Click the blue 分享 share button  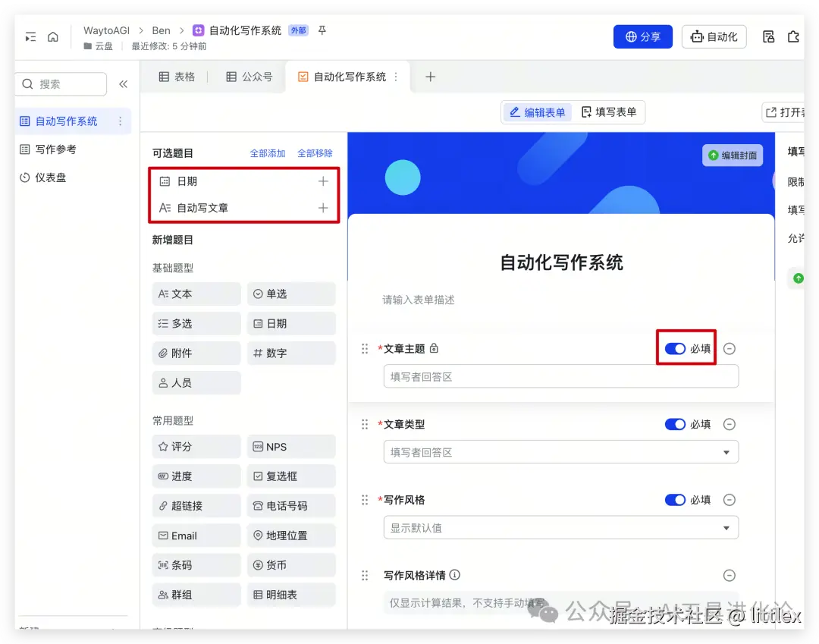tap(642, 36)
